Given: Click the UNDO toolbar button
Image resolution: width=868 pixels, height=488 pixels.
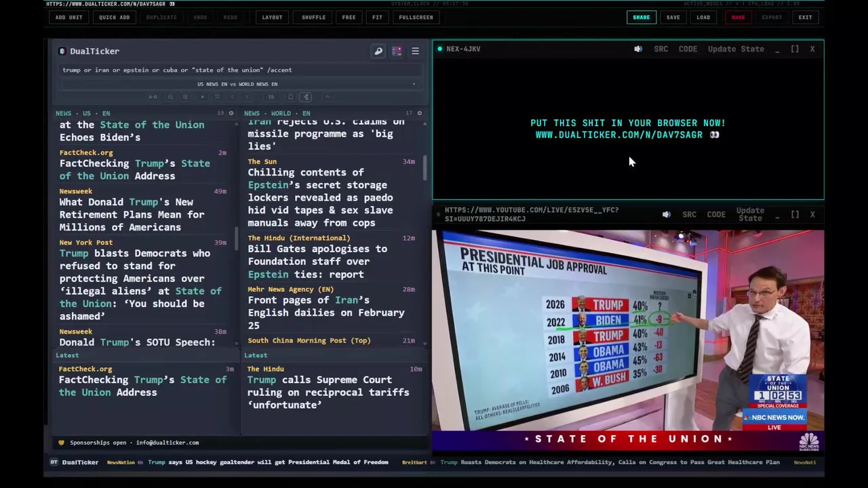Looking at the screenshot, I should pyautogui.click(x=200, y=18).
